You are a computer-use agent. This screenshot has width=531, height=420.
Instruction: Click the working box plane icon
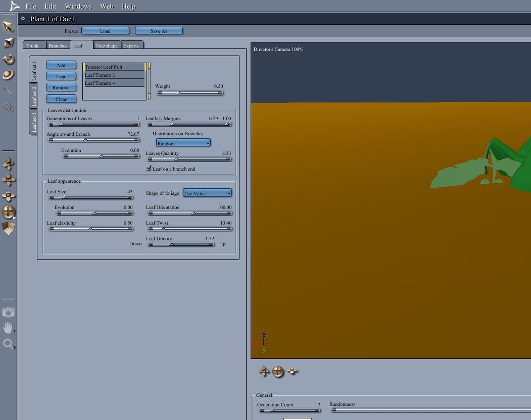pyautogui.click(x=9, y=229)
